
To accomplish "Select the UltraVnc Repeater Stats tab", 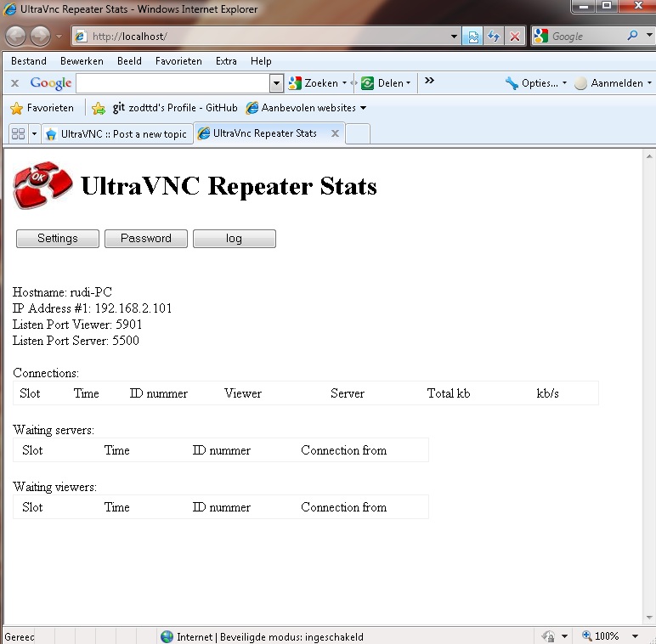I will (264, 133).
